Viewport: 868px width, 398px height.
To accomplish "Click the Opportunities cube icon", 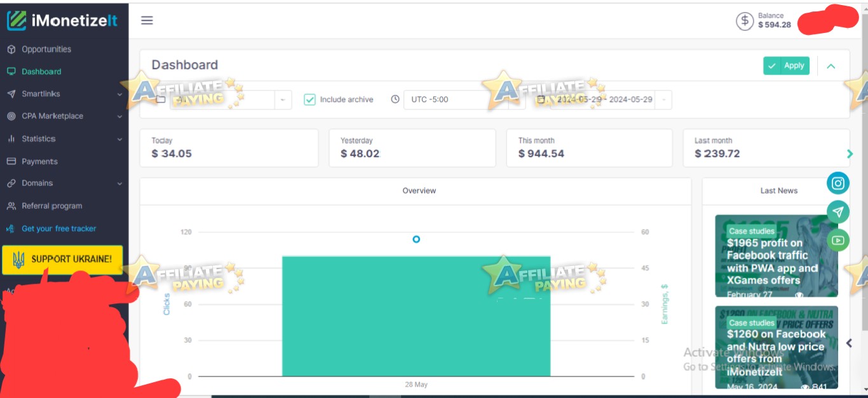I will pos(11,49).
